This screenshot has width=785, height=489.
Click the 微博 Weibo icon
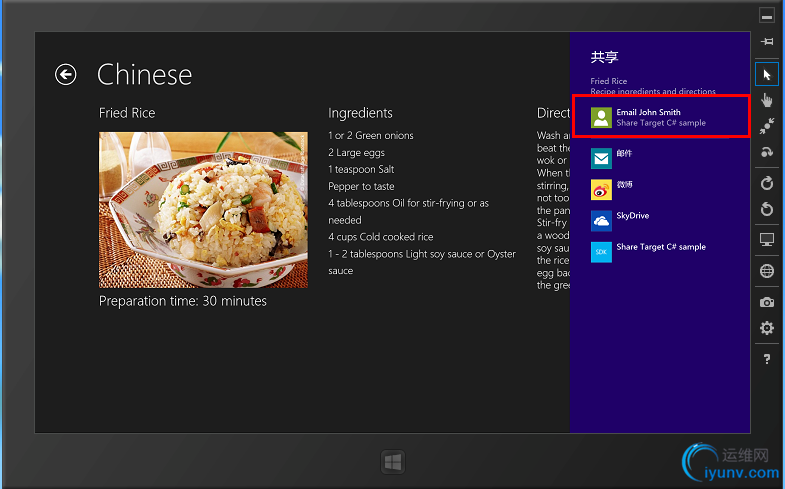coord(601,190)
